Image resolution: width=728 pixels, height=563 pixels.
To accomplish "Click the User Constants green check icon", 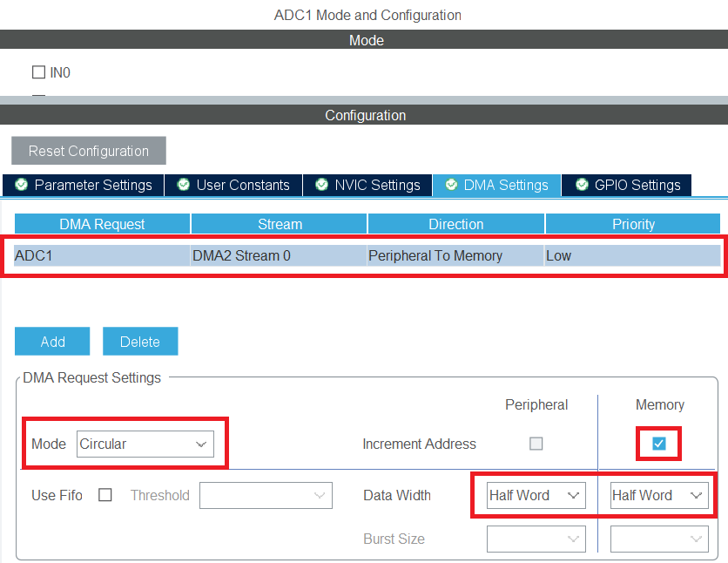I will (x=184, y=185).
